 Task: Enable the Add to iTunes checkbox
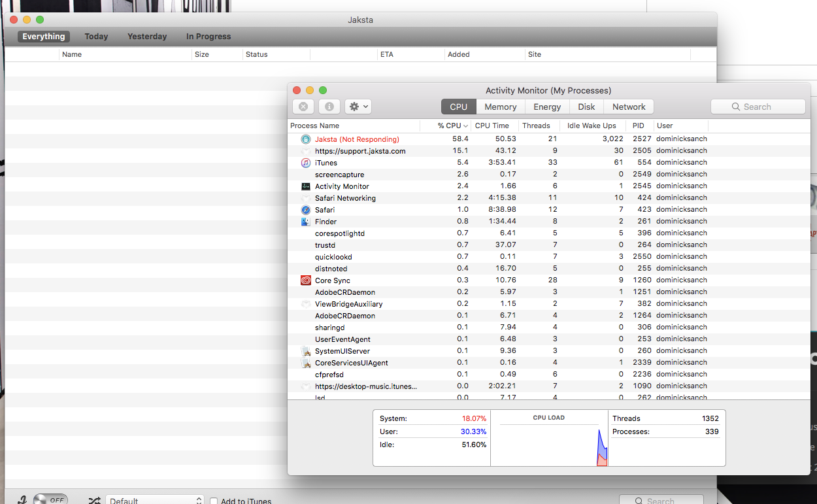pyautogui.click(x=214, y=501)
